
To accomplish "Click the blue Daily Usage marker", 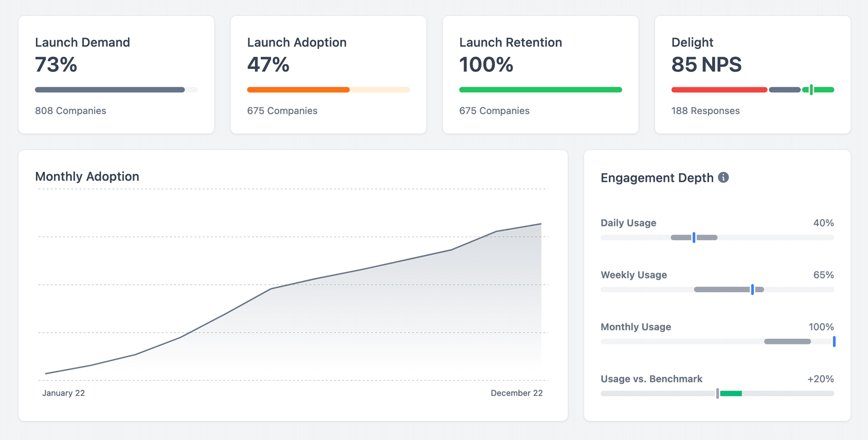I will pyautogui.click(x=694, y=237).
